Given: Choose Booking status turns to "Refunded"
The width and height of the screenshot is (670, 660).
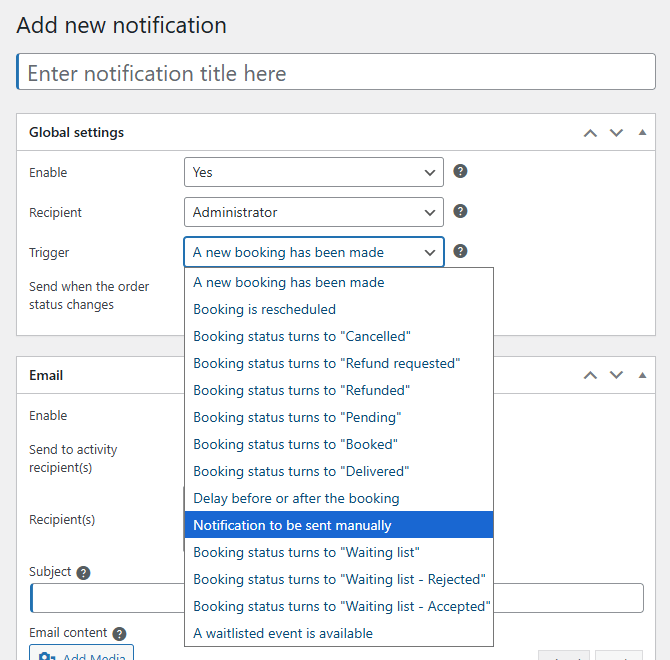Looking at the screenshot, I should (x=339, y=390).
